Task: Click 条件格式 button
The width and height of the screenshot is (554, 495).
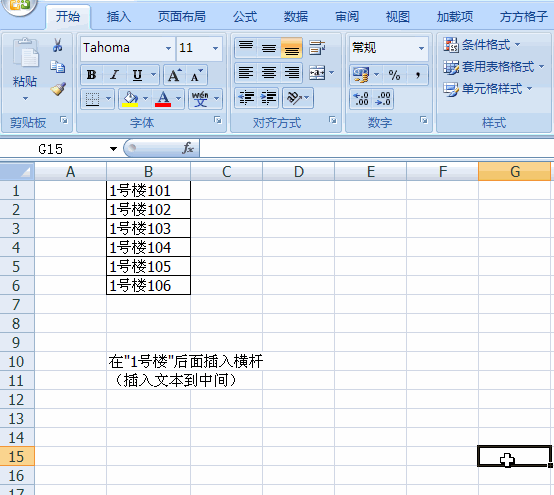Action: (482, 45)
